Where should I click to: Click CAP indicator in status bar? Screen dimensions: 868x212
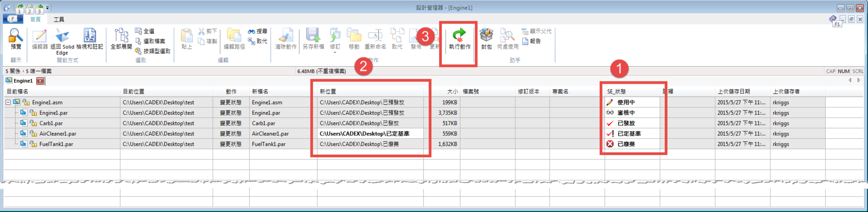pyautogui.click(x=831, y=71)
